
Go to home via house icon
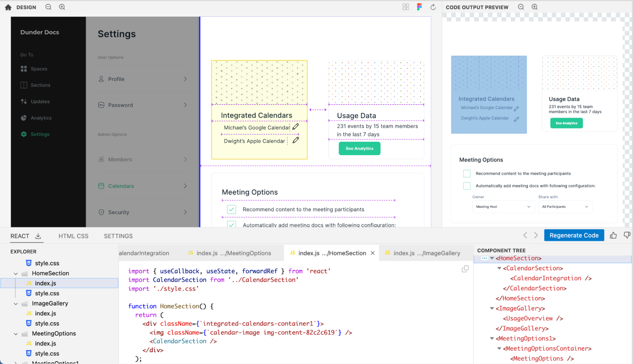point(8,7)
